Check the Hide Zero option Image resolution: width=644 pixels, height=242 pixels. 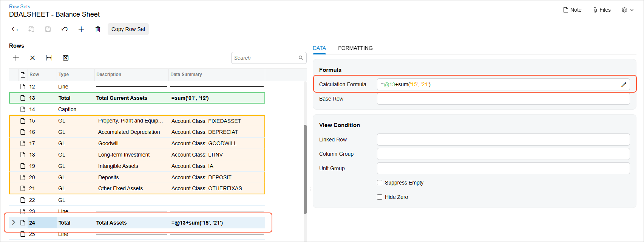point(380,197)
